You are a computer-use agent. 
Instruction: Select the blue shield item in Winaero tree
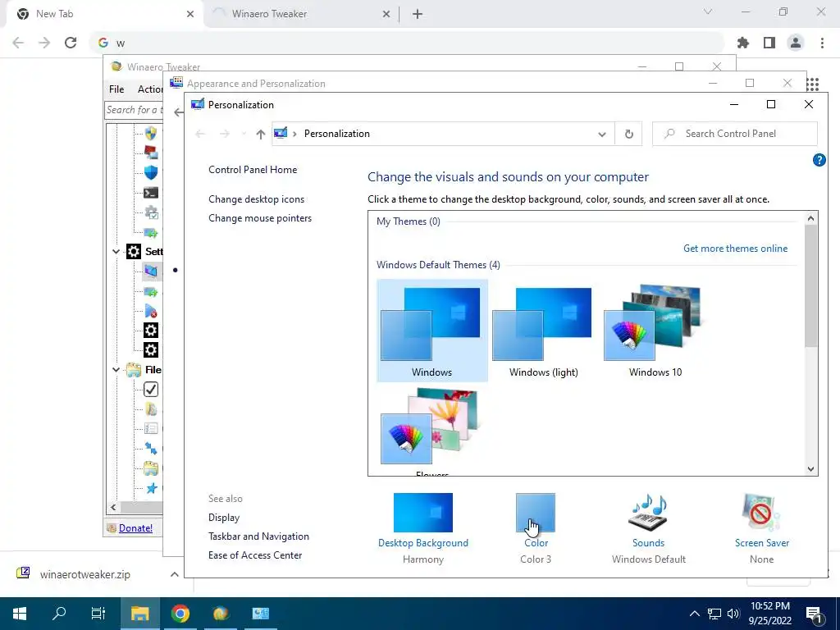point(151,172)
